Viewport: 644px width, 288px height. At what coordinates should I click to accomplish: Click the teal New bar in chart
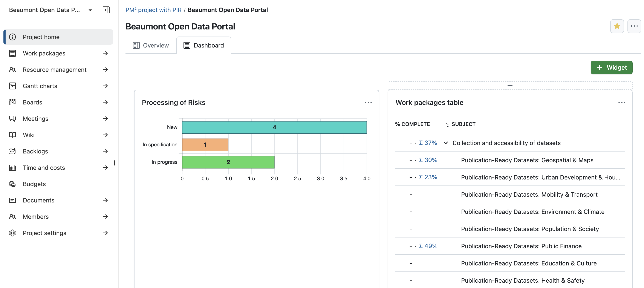point(274,127)
